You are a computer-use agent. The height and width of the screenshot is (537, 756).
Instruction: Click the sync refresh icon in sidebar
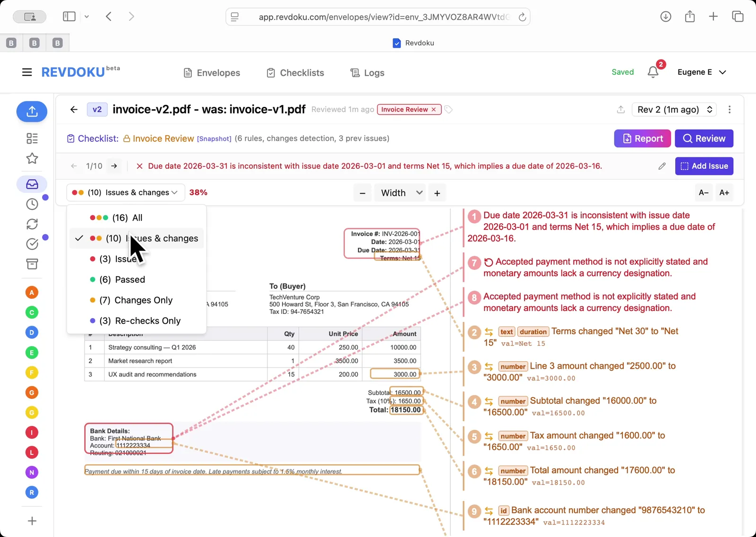[32, 224]
